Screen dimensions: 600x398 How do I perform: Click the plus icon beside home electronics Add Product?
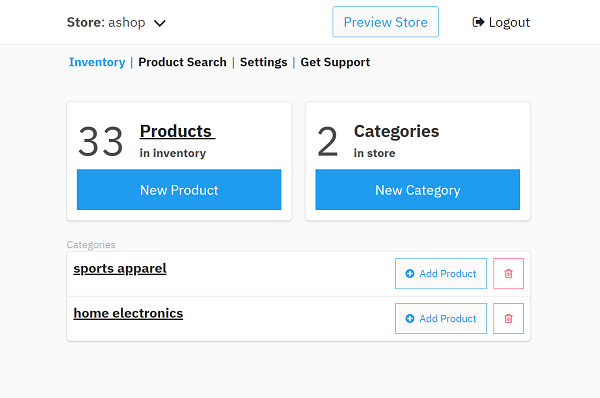[x=410, y=318]
